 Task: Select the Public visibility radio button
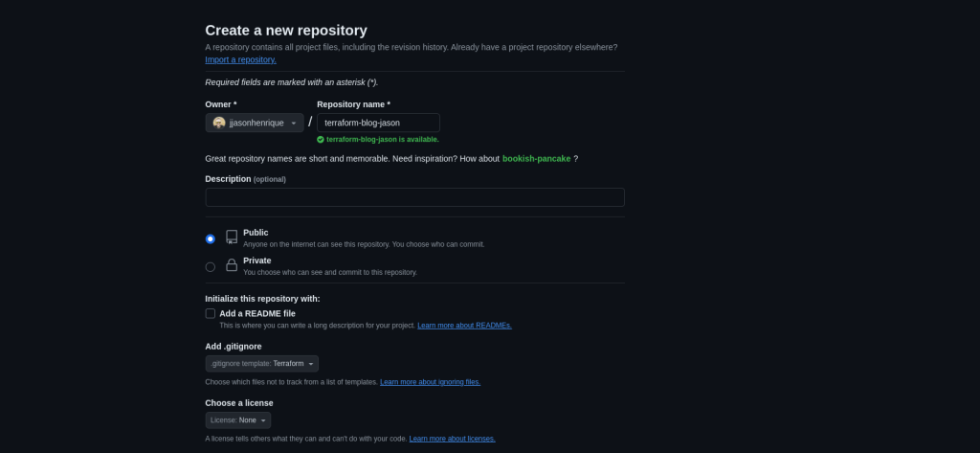pyautogui.click(x=211, y=238)
